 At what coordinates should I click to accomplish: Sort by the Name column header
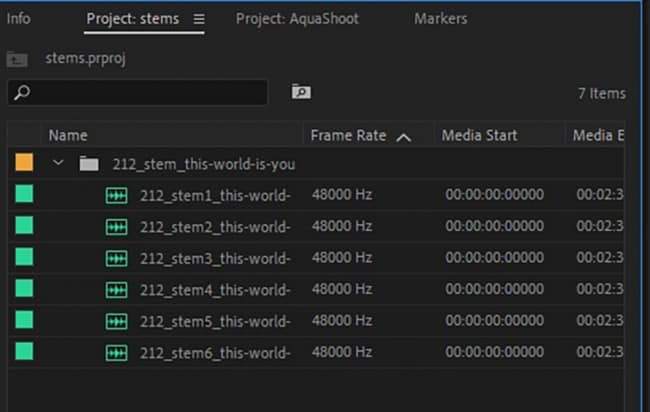[x=68, y=135]
